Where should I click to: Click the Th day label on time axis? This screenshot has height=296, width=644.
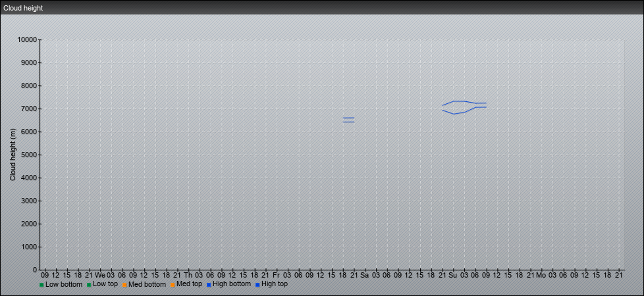coord(188,275)
